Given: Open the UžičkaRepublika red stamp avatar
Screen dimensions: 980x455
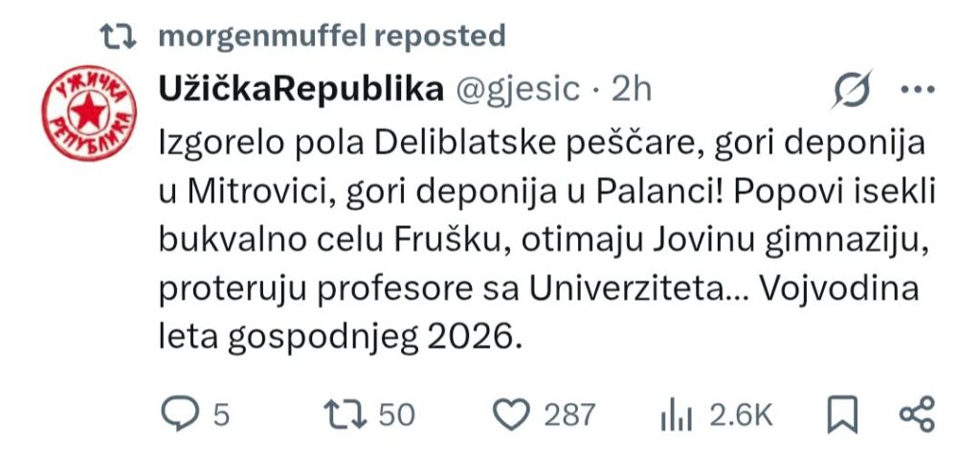Looking at the screenshot, I should 89,113.
